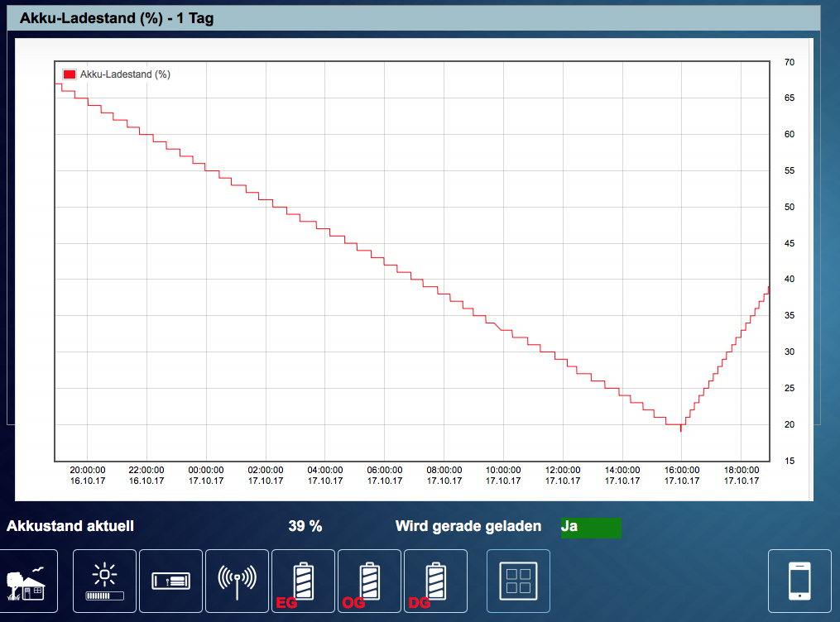Open the EG battery icon
The image size is (840, 622).
click(303, 581)
